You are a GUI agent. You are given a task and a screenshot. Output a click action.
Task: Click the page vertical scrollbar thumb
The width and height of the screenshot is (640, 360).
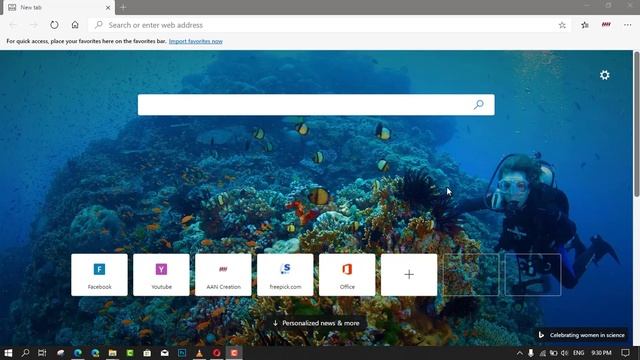click(x=636, y=124)
